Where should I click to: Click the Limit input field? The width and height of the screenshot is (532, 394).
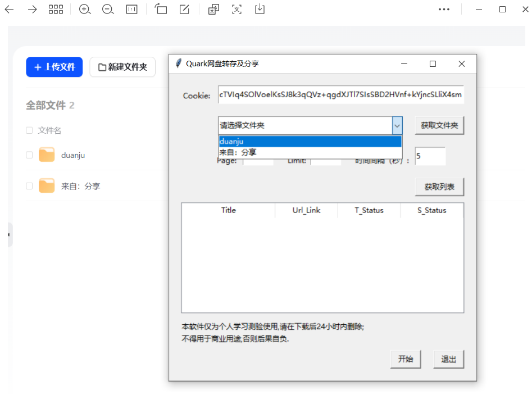326,161
